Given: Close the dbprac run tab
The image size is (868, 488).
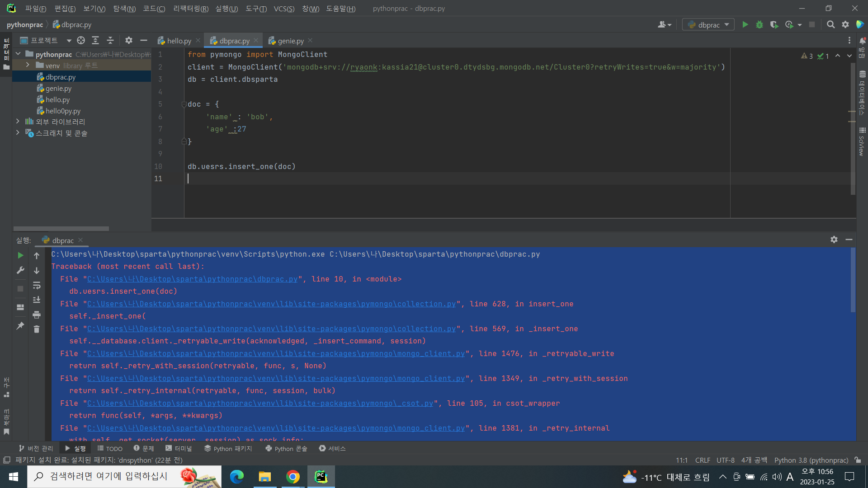Looking at the screenshot, I should tap(80, 240).
